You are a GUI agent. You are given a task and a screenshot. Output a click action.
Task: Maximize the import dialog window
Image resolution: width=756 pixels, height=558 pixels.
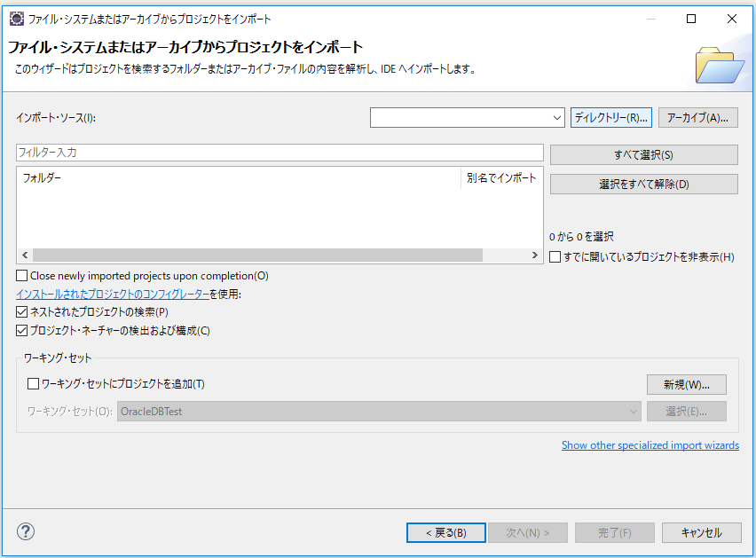[691, 19]
